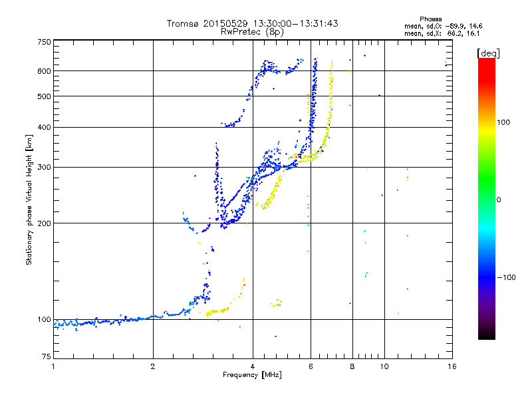
Task: Click the '[deg]' label above the color bar
Action: point(488,53)
